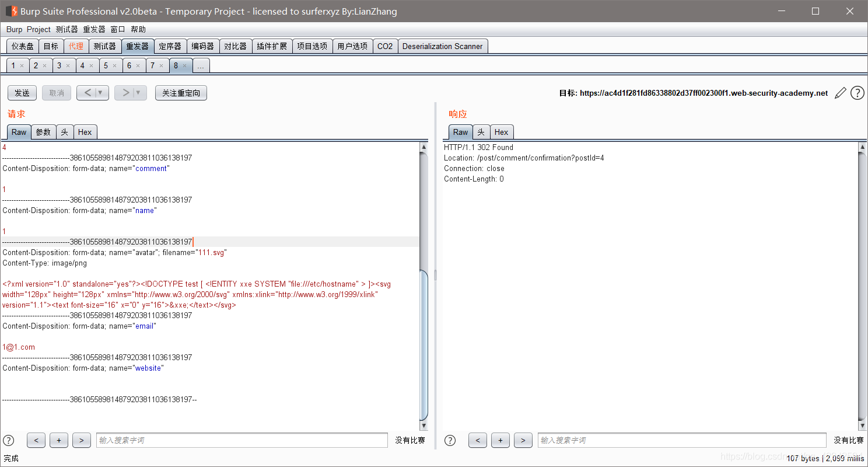Close repeater tab 1
The image size is (868, 467).
click(22, 66)
